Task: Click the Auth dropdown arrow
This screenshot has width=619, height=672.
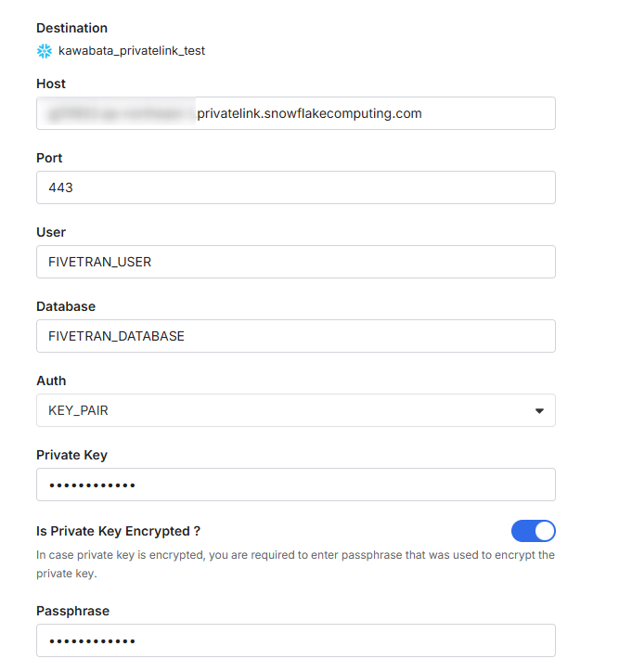Action: [539, 410]
